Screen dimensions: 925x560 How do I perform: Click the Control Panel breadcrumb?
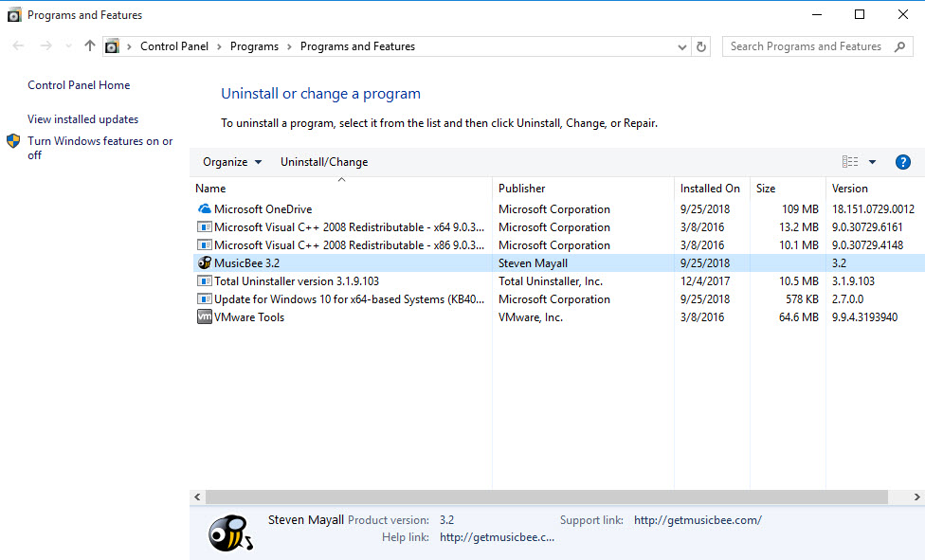[174, 46]
